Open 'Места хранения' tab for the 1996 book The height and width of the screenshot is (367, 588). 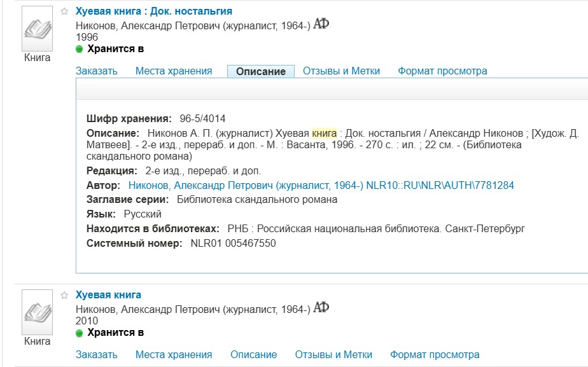click(x=174, y=71)
